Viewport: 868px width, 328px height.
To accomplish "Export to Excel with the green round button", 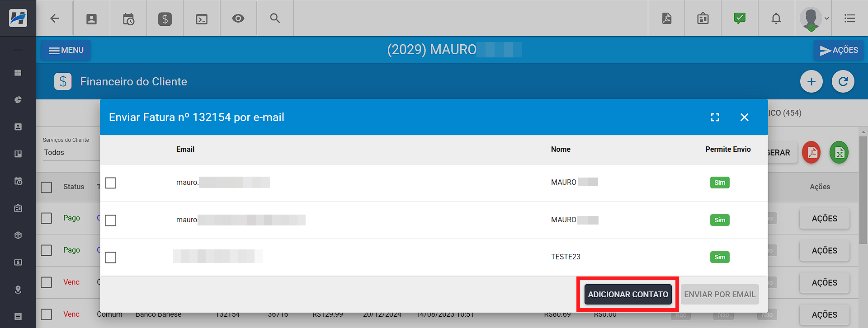I will pyautogui.click(x=839, y=153).
